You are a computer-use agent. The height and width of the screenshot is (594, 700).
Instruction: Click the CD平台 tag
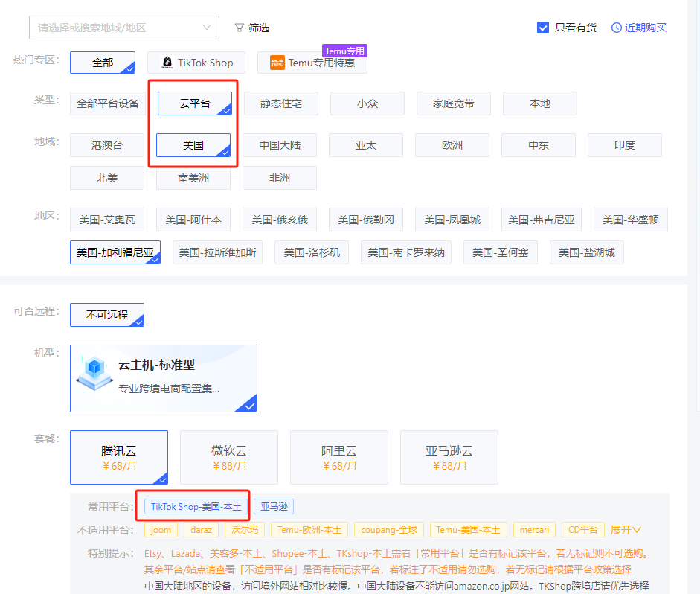[582, 530]
